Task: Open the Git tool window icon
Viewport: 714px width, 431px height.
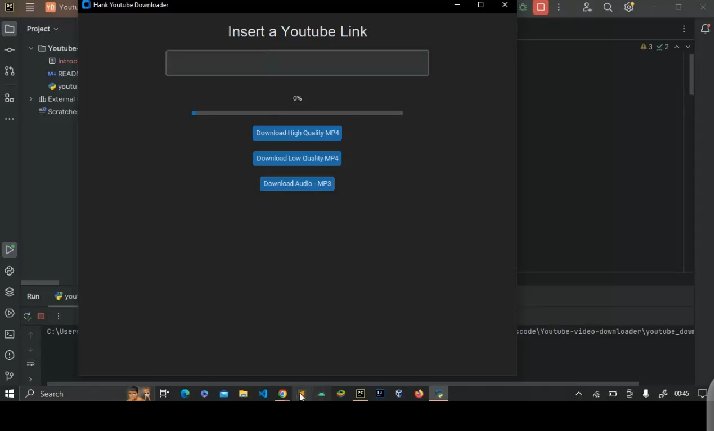Action: tap(10, 375)
